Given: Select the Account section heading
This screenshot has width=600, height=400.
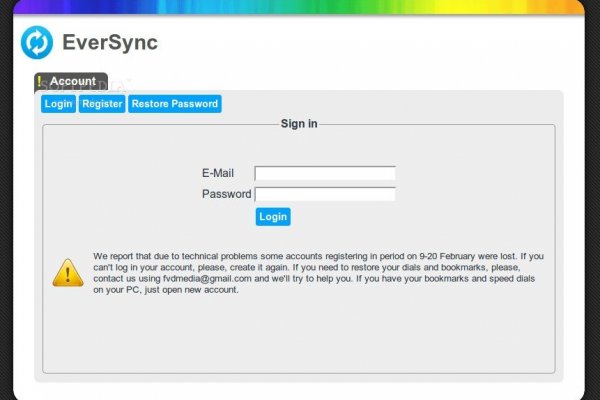Looking at the screenshot, I should 73,82.
